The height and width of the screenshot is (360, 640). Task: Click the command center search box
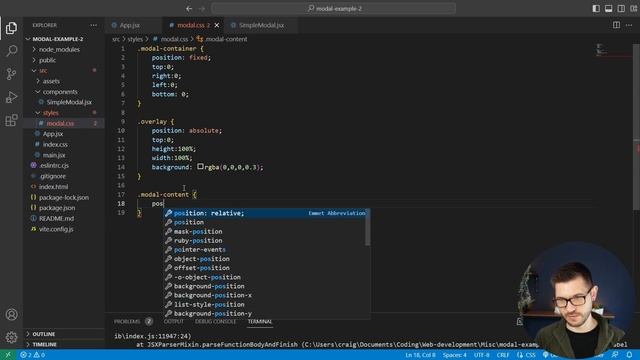[333, 8]
